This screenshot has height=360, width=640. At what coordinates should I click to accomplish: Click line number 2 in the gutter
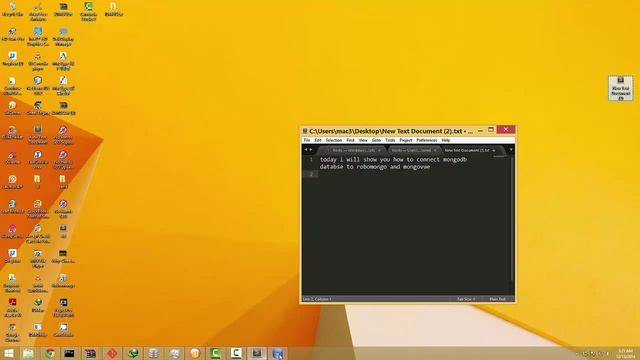pos(311,174)
